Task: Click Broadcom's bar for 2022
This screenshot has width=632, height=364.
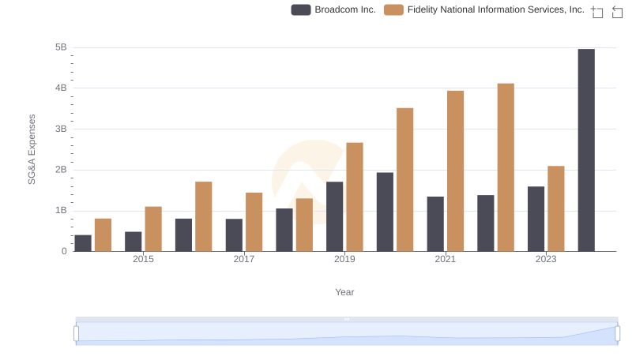Action: click(x=486, y=223)
